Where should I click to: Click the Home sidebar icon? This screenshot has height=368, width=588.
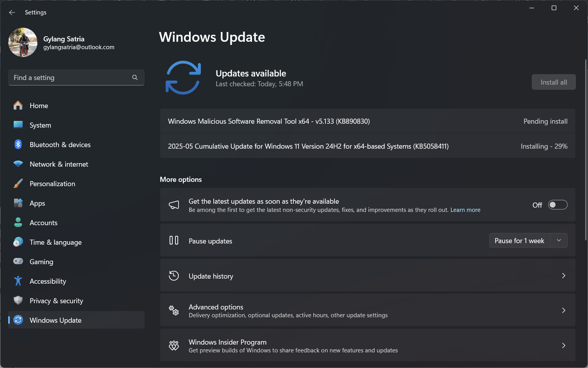click(18, 105)
